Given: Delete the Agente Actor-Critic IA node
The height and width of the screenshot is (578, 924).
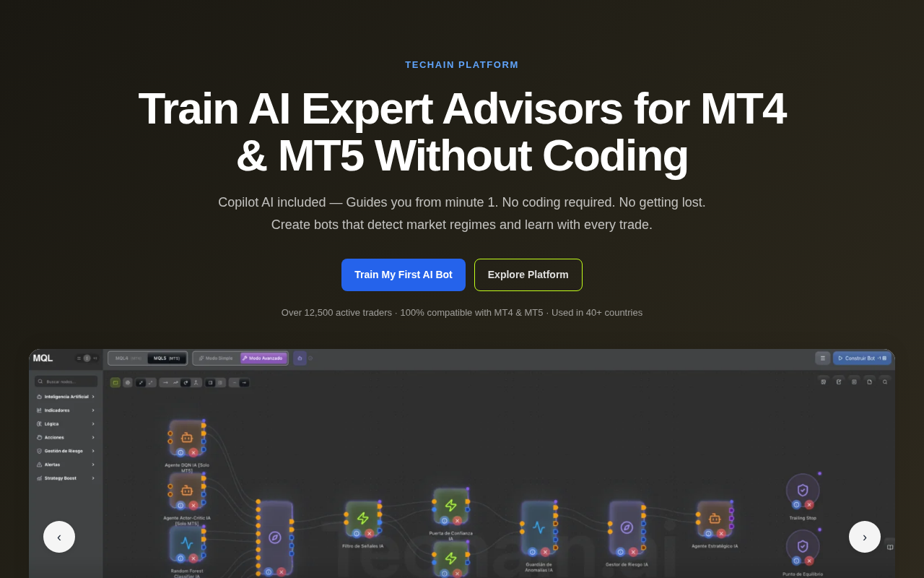Looking at the screenshot, I should [193, 506].
